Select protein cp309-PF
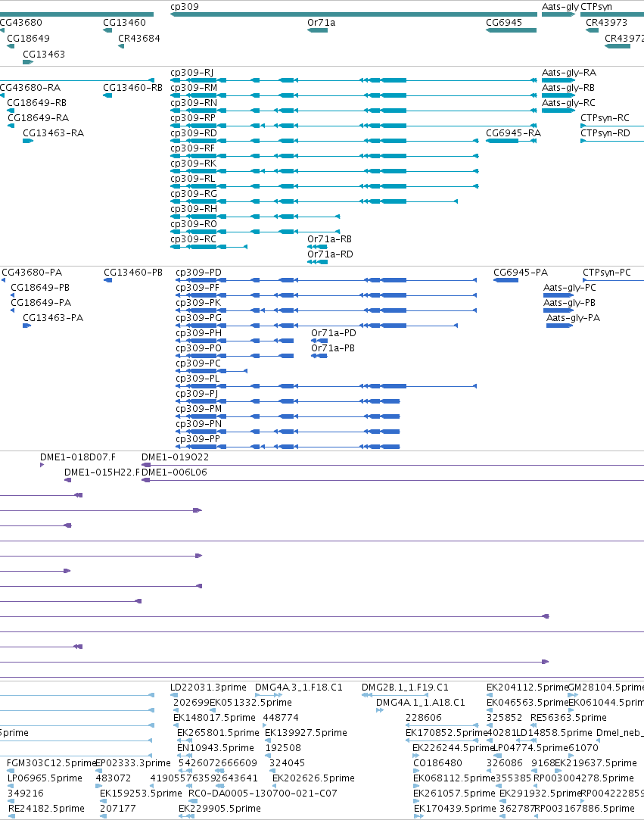Viewport: 644px width, 820px height. click(x=198, y=287)
